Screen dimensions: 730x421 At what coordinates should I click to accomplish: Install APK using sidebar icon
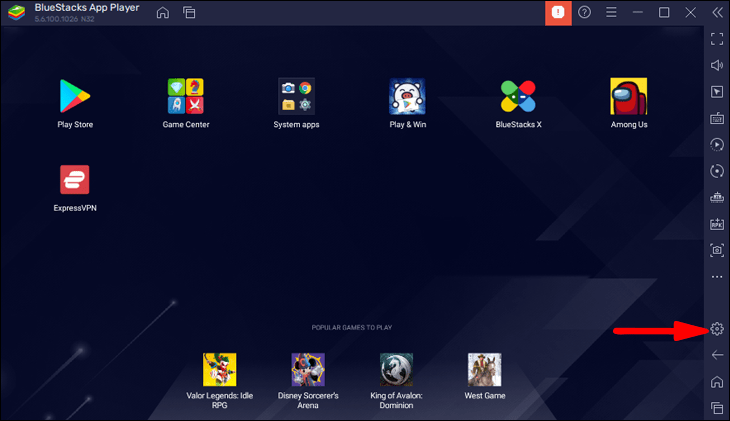717,224
